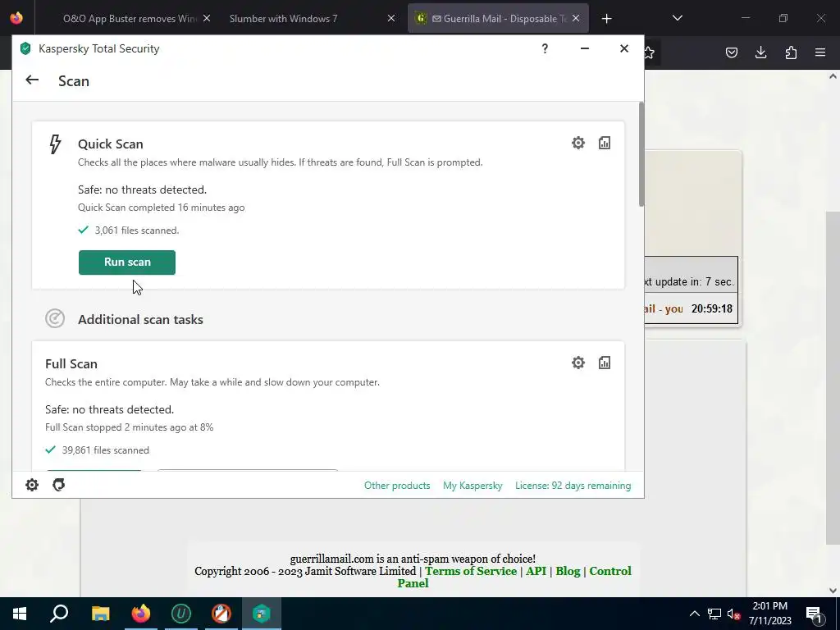Show hidden system tray icons
Viewport: 840px width, 630px height.
click(694, 614)
